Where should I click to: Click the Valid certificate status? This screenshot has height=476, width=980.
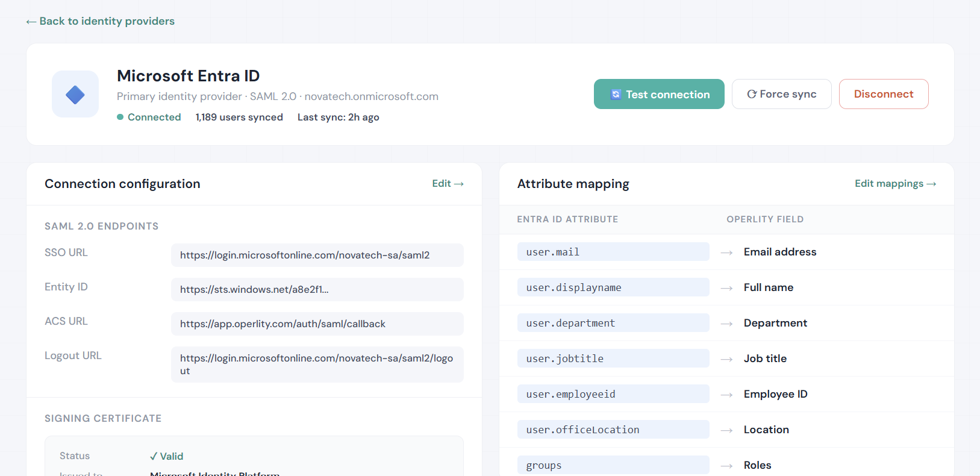[x=167, y=456]
